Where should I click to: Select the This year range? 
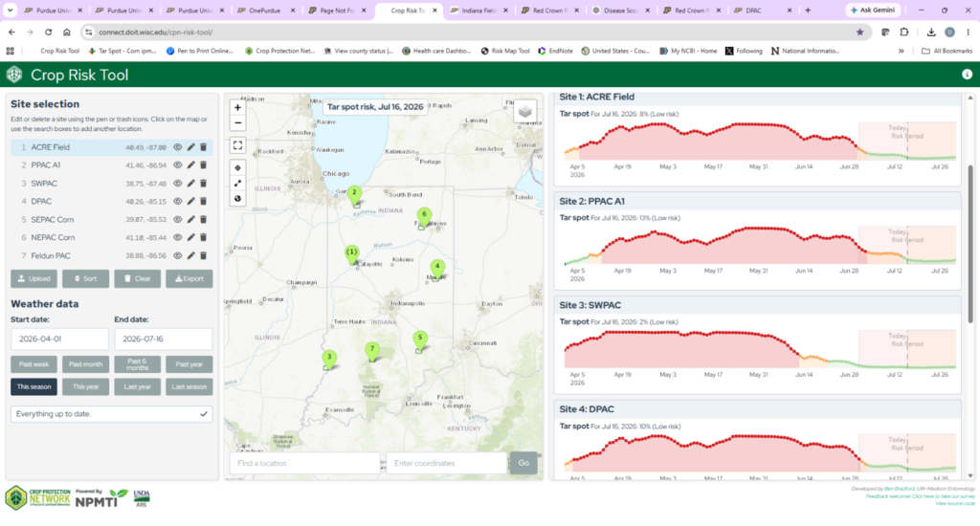[x=85, y=386]
